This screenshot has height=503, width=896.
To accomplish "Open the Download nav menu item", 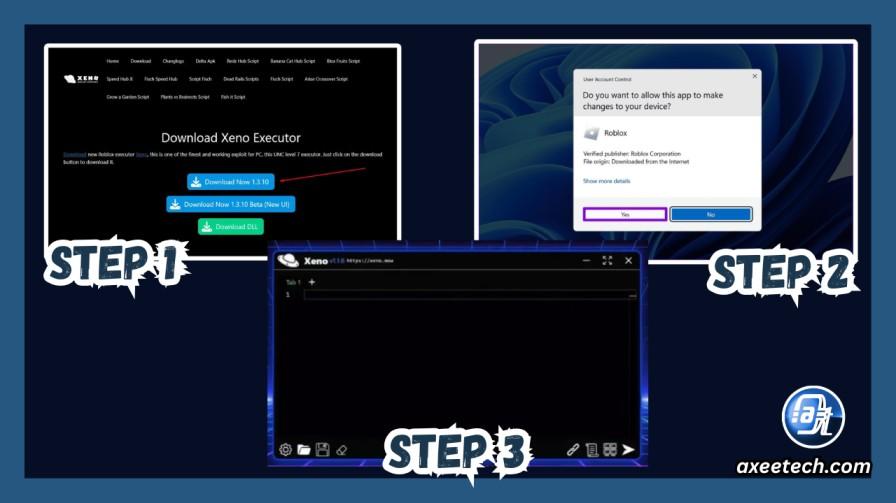I will pyautogui.click(x=141, y=61).
